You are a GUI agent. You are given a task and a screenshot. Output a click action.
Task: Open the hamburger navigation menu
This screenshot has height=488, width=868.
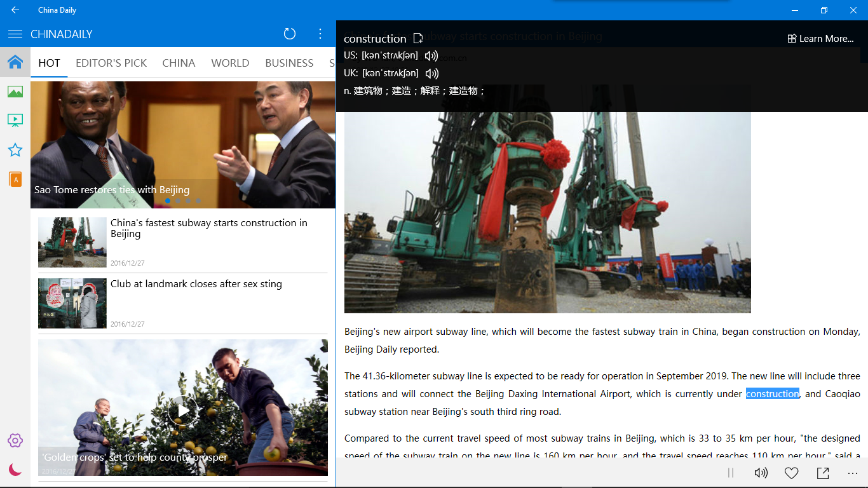[x=15, y=34]
